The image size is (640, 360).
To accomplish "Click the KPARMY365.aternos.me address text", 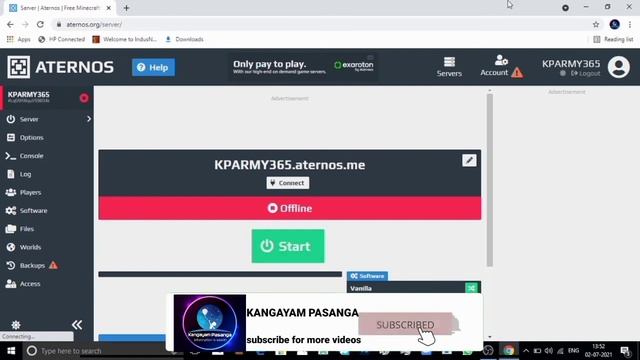I will coord(290,165).
